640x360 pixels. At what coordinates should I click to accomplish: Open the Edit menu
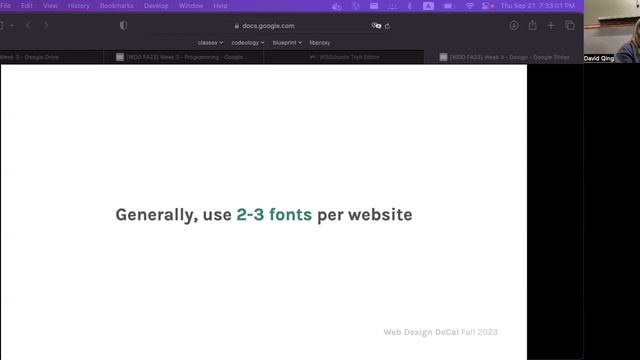27,6
